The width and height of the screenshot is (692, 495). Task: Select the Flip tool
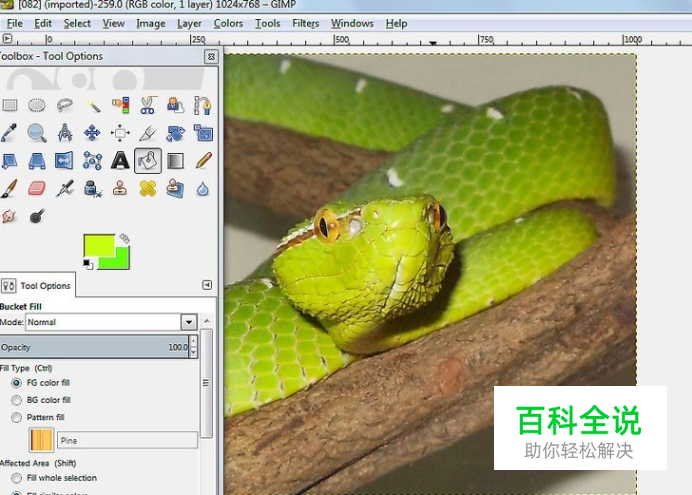[x=64, y=161]
